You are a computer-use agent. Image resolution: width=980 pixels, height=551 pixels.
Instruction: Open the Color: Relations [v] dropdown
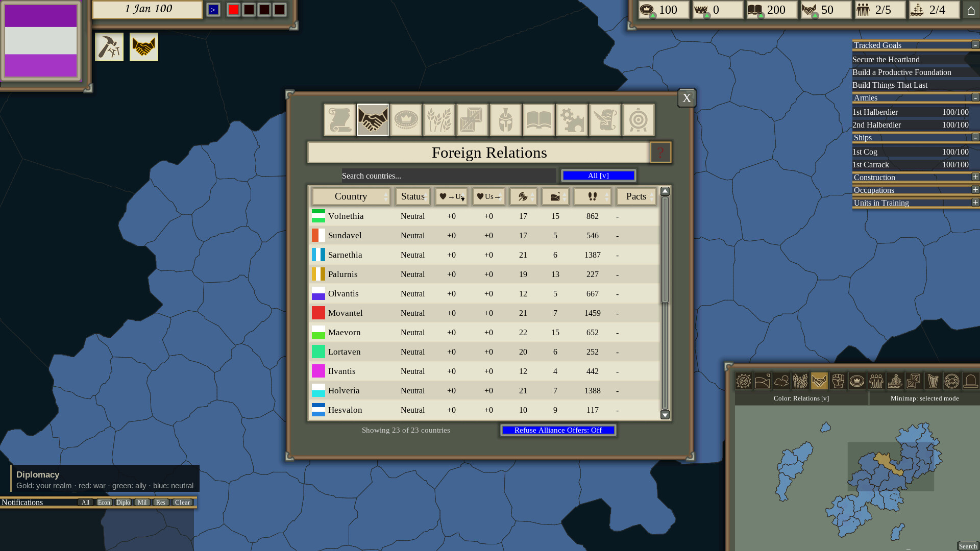[x=801, y=398]
